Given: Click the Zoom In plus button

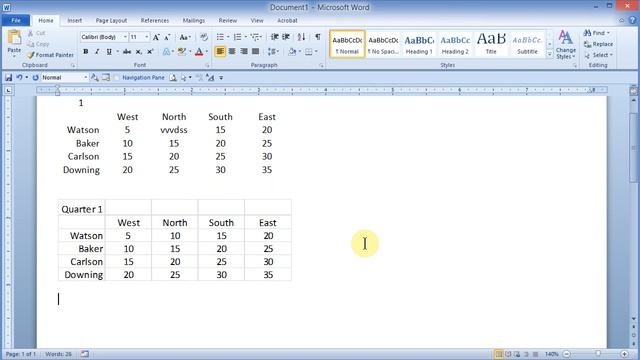Looking at the screenshot, I should tap(625, 354).
